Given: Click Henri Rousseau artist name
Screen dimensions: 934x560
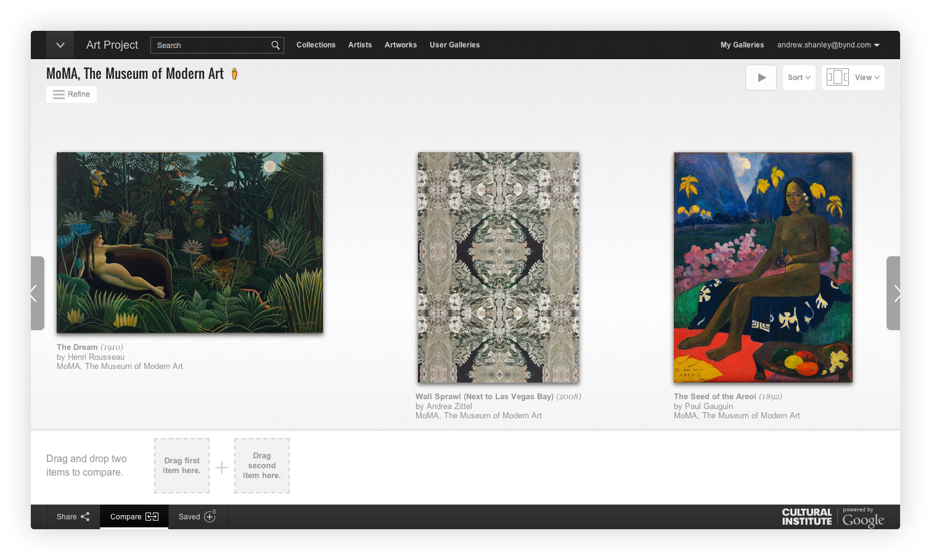Looking at the screenshot, I should (95, 357).
